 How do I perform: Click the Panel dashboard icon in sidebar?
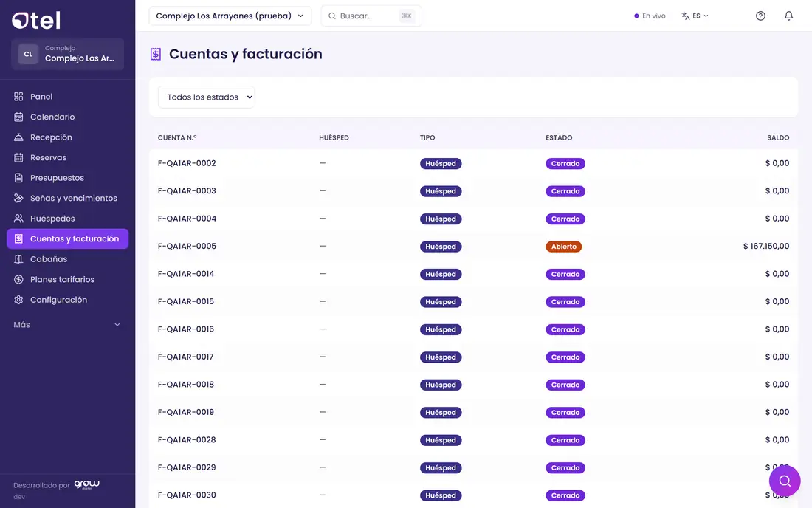[18, 96]
